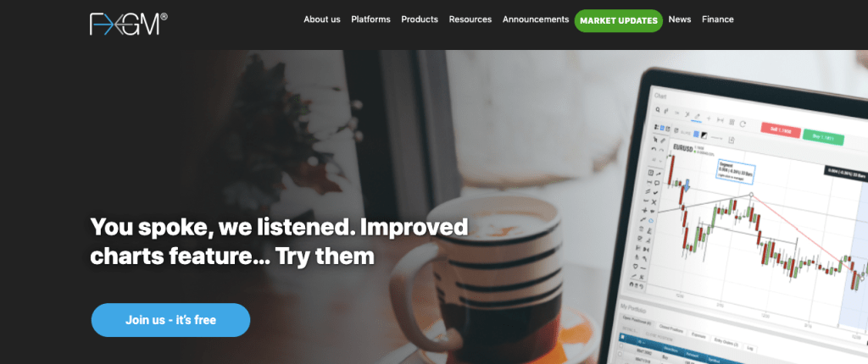Image resolution: width=868 pixels, height=364 pixels.
Task: Click the EURUSD symbol label on the chart
Action: (x=682, y=149)
